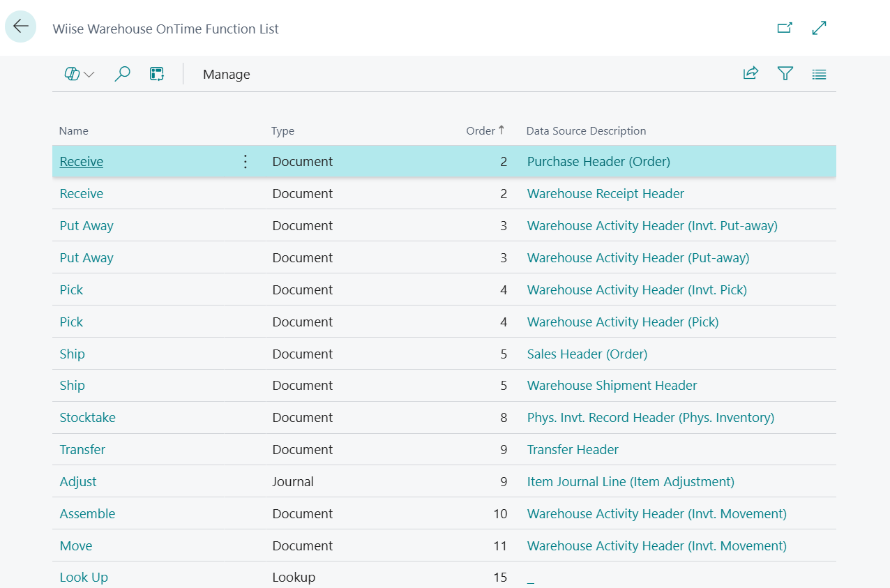Viewport: 890px width, 588px height.
Task: Open Item Journal Line (Item Adjustment) link
Action: pyautogui.click(x=630, y=481)
